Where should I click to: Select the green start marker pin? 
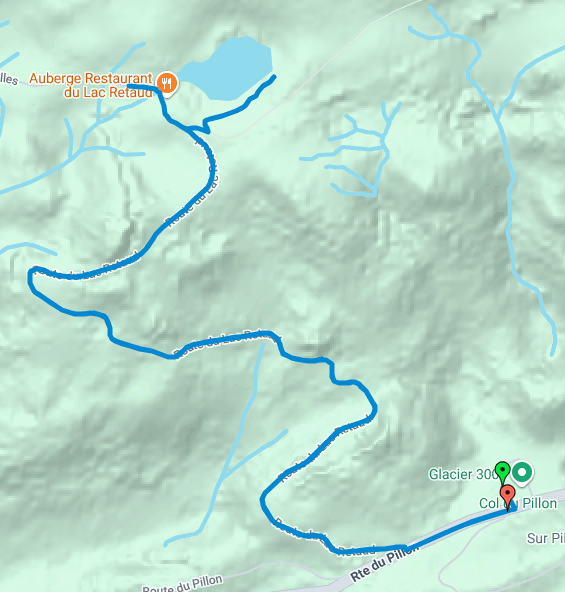coord(502,473)
